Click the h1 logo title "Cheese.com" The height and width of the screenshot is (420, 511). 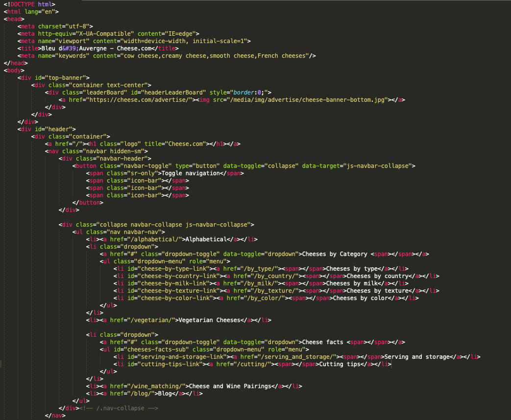coord(185,144)
